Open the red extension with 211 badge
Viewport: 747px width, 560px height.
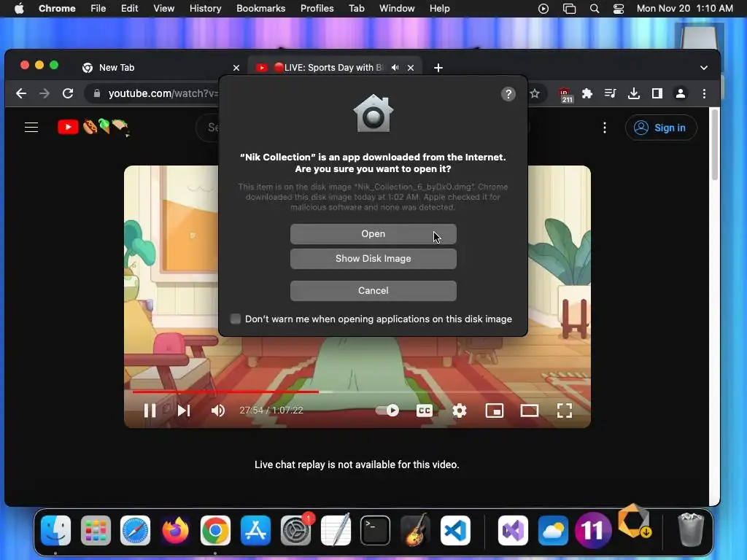[565, 95]
